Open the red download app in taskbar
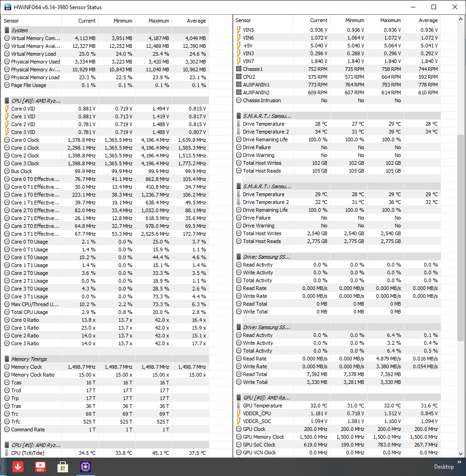 coord(18,467)
